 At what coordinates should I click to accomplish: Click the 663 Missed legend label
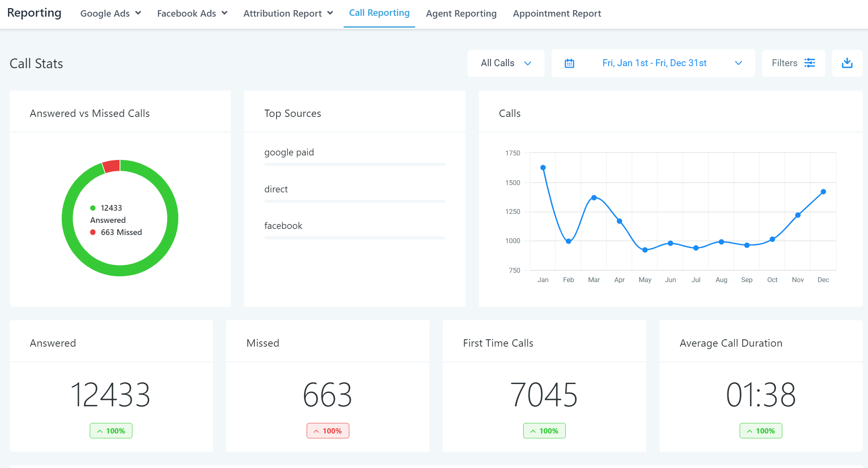click(x=121, y=232)
